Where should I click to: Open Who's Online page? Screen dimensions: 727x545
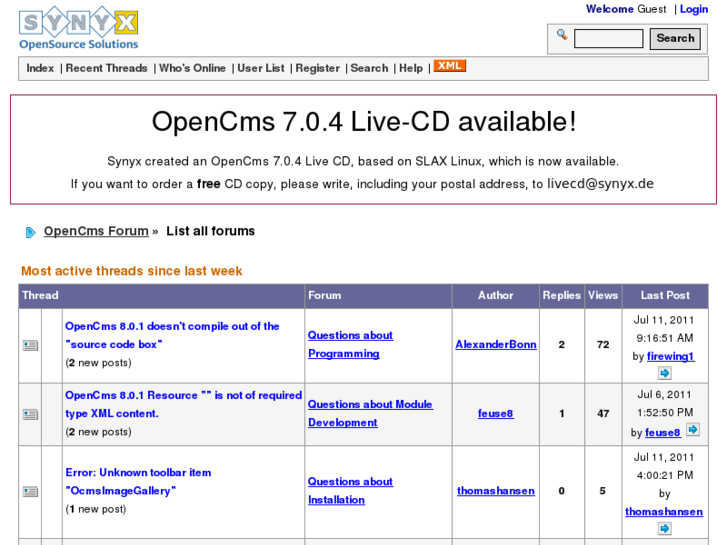pos(192,68)
